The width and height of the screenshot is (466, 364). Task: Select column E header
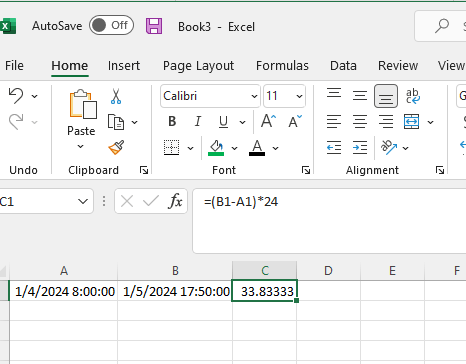(x=392, y=271)
